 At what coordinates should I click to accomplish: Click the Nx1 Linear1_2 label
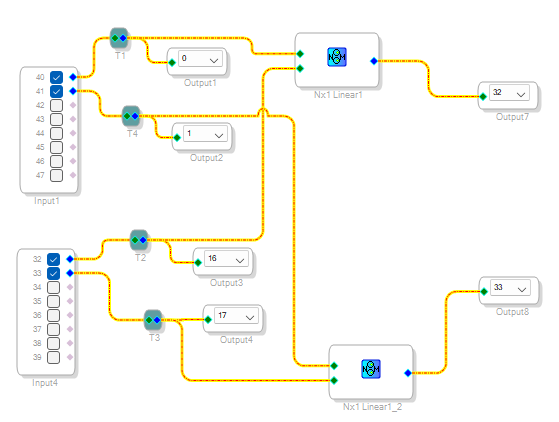click(372, 407)
